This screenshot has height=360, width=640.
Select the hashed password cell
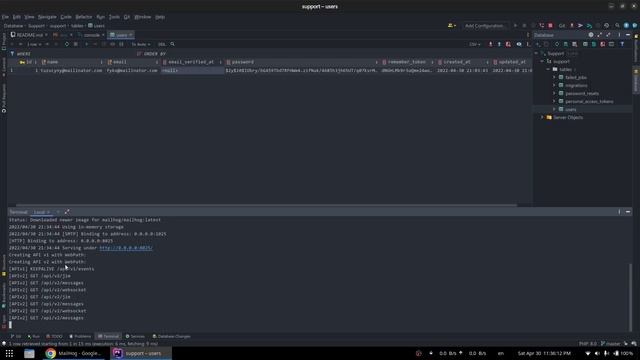point(302,71)
